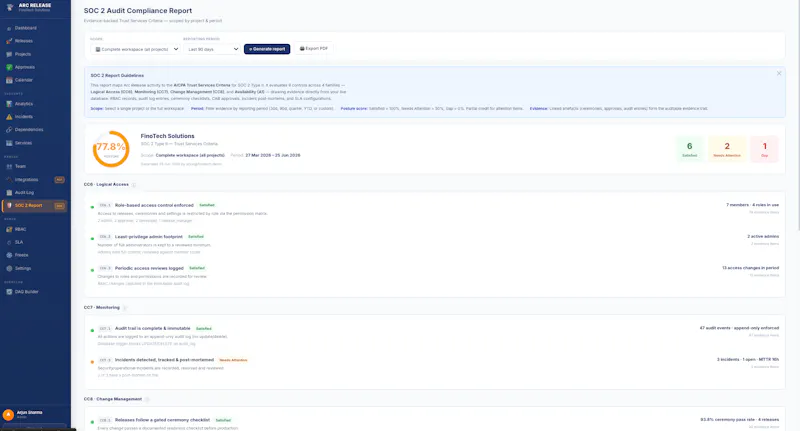This screenshot has width=800, height=431.
Task: Click the Arc Release logo icon
Action: coord(10,7)
